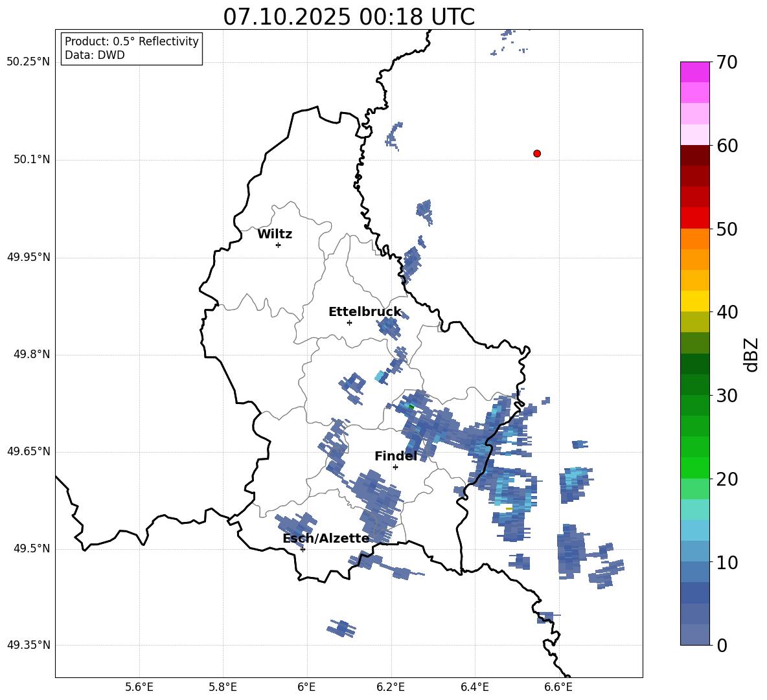Click the red dot radar site marker
767x700 pixels.
536,153
